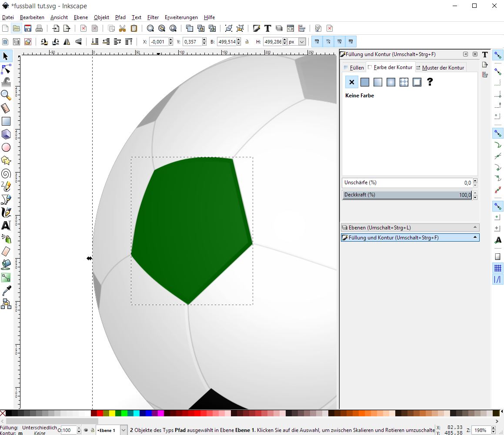This screenshot has height=435, width=504.
Task: Open the Pfad menu
Action: pos(120,17)
